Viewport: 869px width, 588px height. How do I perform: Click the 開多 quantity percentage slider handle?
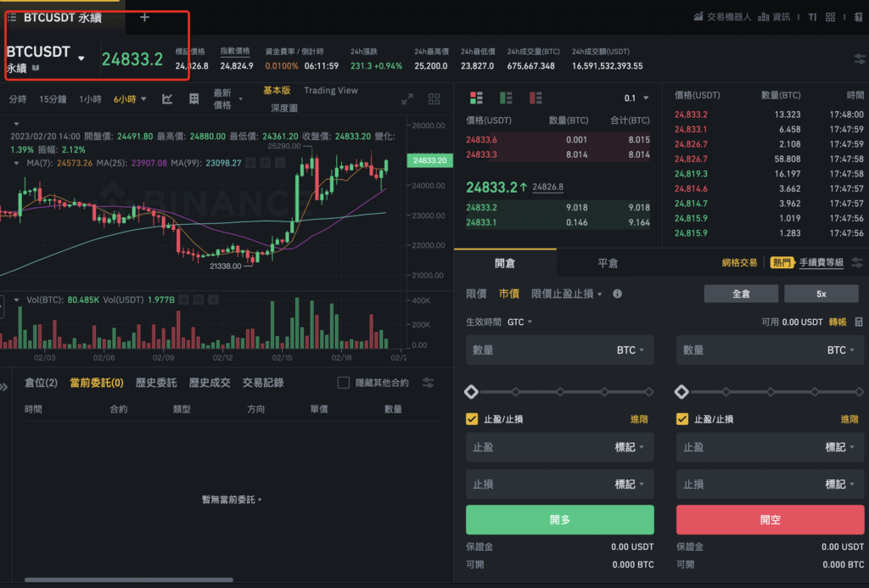point(471,392)
